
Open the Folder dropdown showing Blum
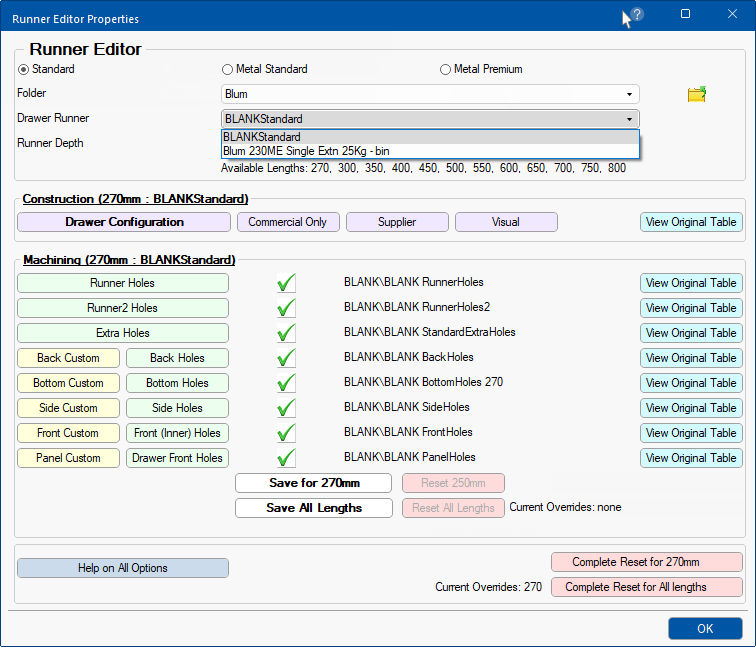pos(430,94)
